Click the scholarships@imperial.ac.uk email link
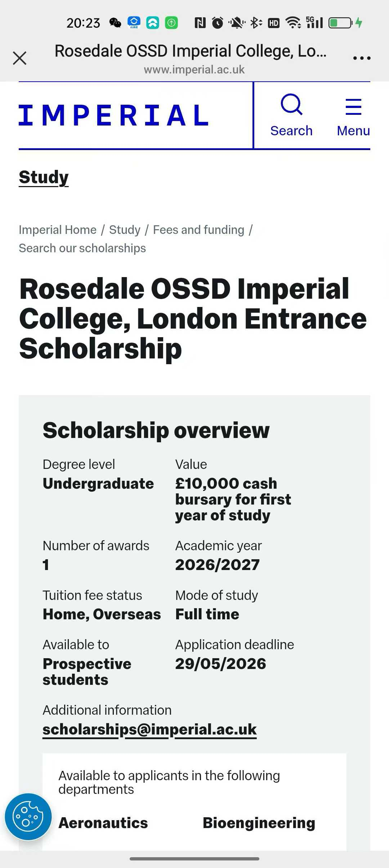The height and width of the screenshot is (868, 389). [149, 729]
